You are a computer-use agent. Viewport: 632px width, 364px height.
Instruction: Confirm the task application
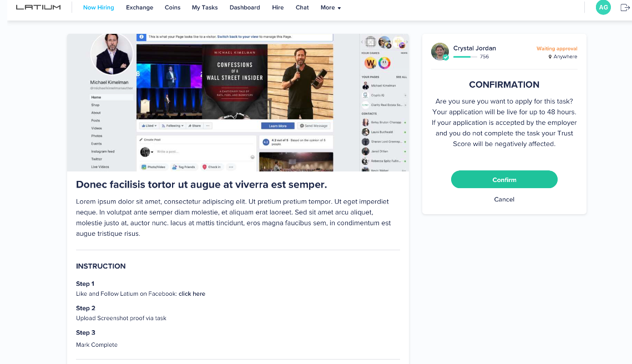click(x=504, y=179)
